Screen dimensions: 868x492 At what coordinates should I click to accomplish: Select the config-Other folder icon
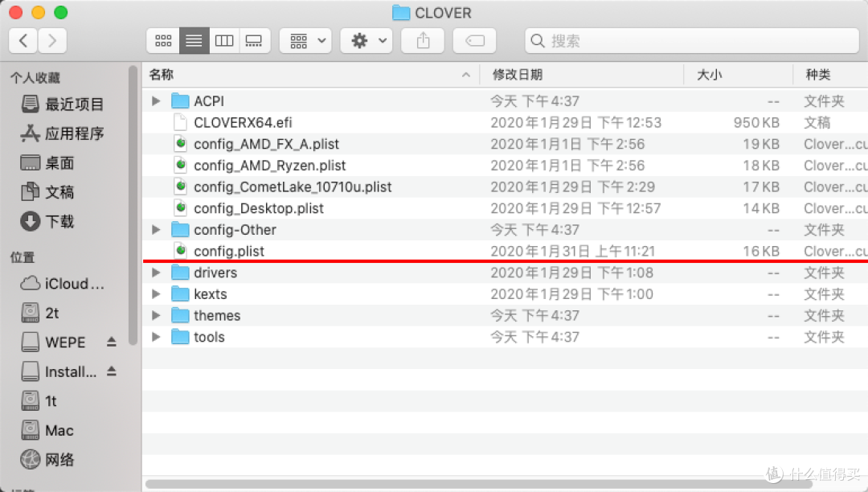pos(180,229)
